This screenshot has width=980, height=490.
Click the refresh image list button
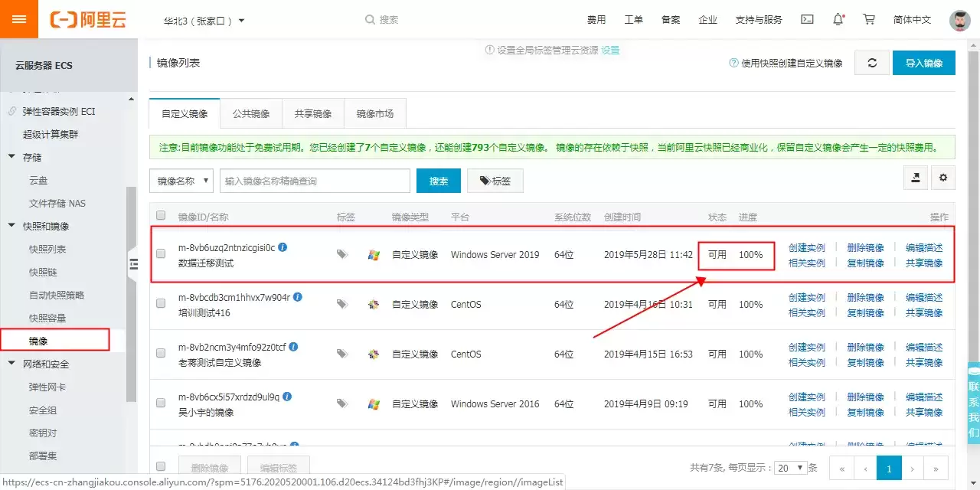pyautogui.click(x=872, y=63)
